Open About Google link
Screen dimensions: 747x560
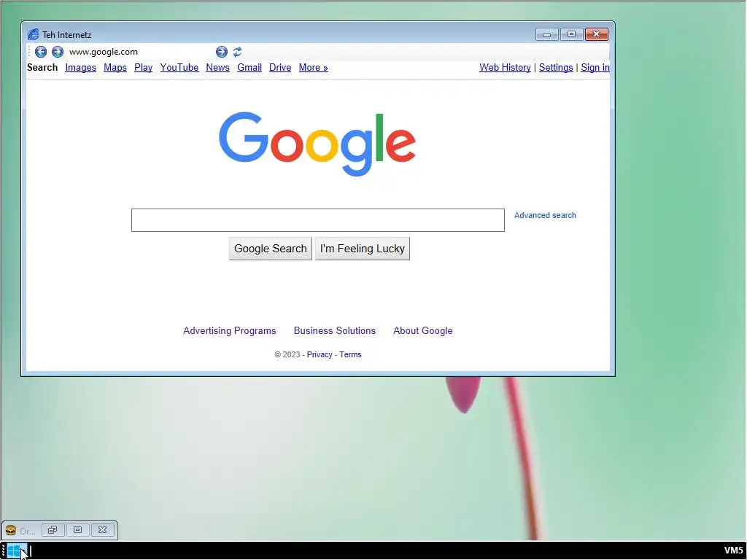pyautogui.click(x=423, y=330)
